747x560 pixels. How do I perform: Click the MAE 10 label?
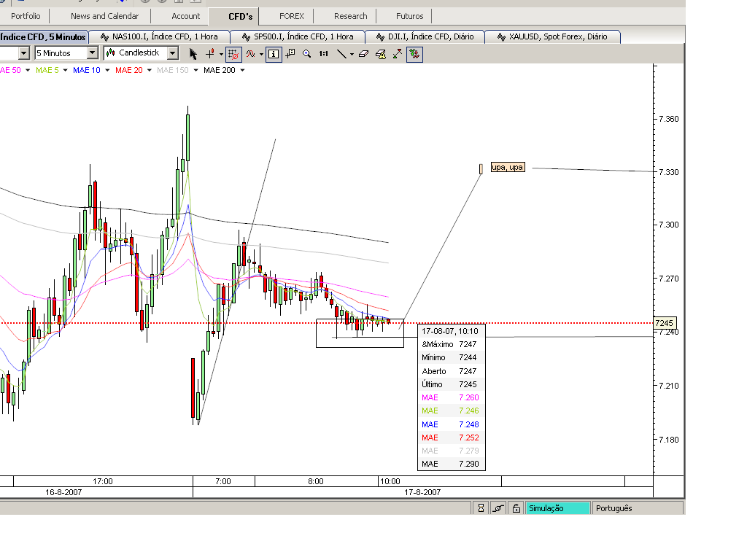tap(87, 71)
